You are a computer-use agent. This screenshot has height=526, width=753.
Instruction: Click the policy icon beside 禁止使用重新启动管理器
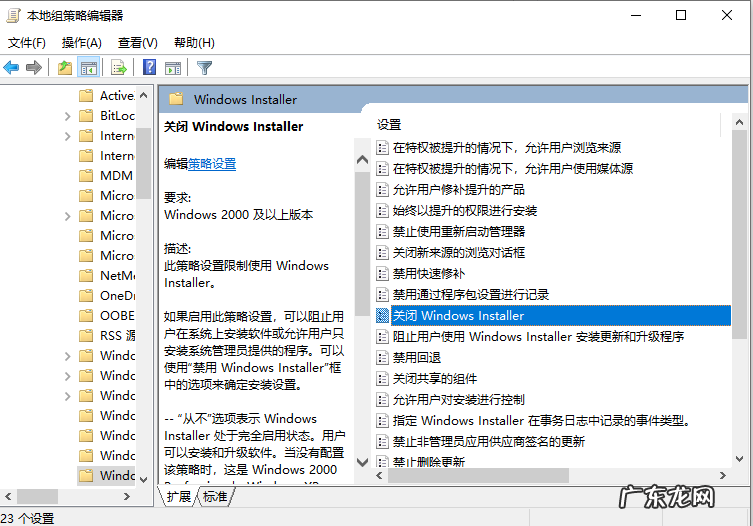[382, 232]
